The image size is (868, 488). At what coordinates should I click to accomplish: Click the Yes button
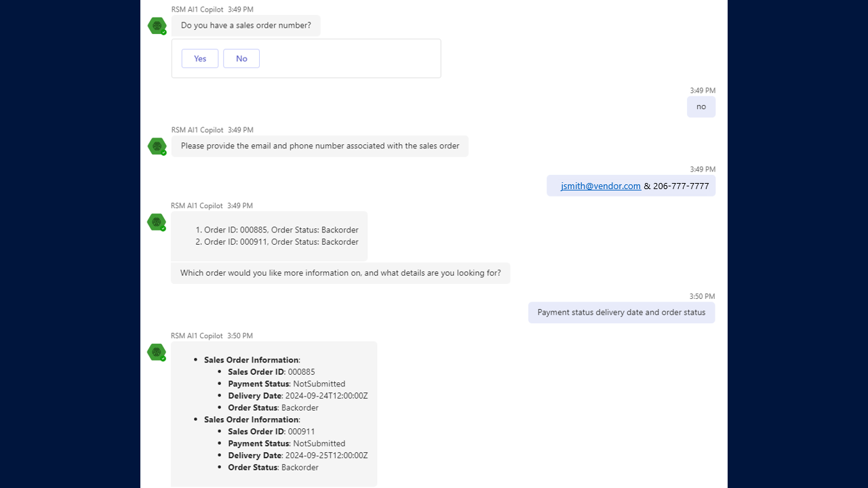[x=200, y=58]
